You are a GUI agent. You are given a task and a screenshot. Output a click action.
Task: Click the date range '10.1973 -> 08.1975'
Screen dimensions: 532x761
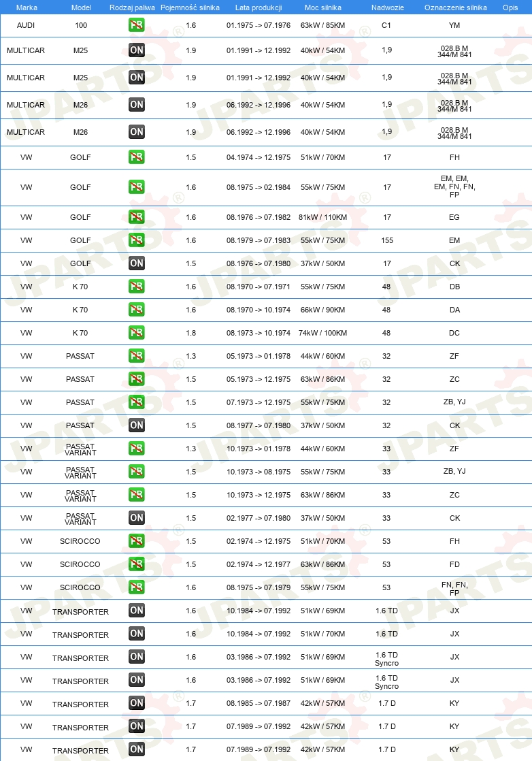pos(259,472)
